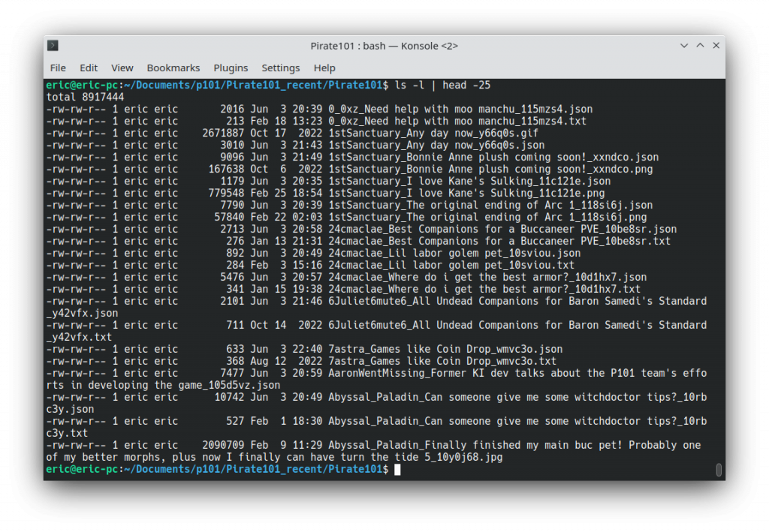This screenshot has width=769, height=532.
Task: Click the wrapped 'c3y.json' line
Action: [70, 409]
